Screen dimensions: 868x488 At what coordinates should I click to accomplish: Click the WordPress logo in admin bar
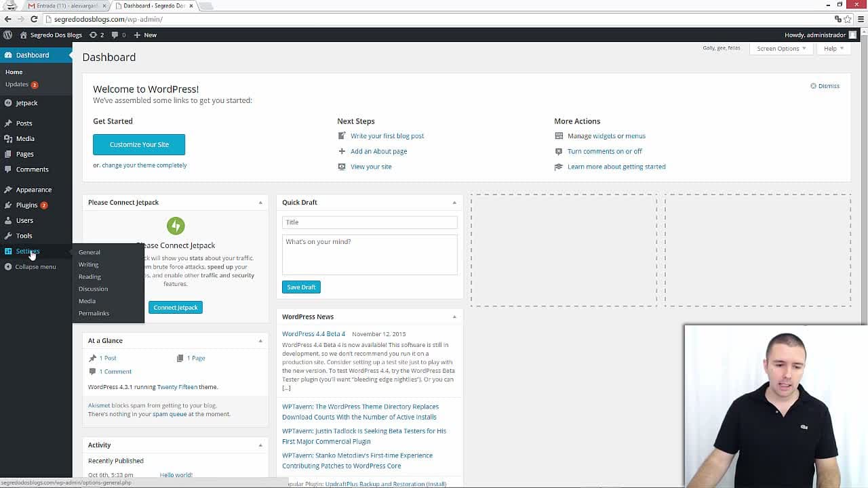pyautogui.click(x=7, y=35)
